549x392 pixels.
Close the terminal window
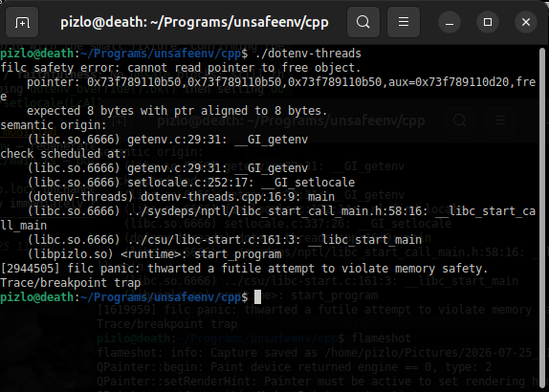526,22
